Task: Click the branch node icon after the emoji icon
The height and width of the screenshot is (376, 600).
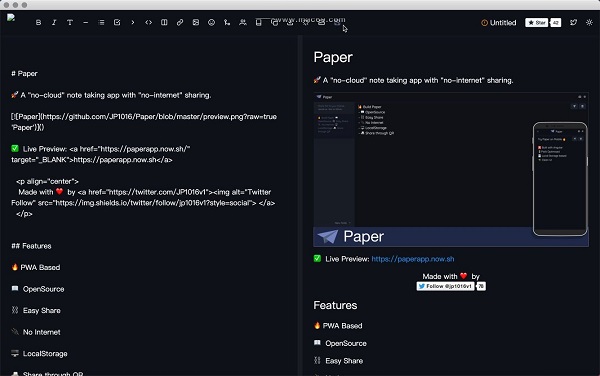Action: [x=227, y=23]
